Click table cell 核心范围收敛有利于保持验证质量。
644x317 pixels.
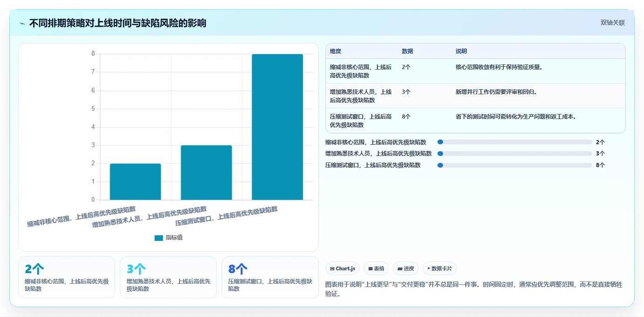pos(499,67)
